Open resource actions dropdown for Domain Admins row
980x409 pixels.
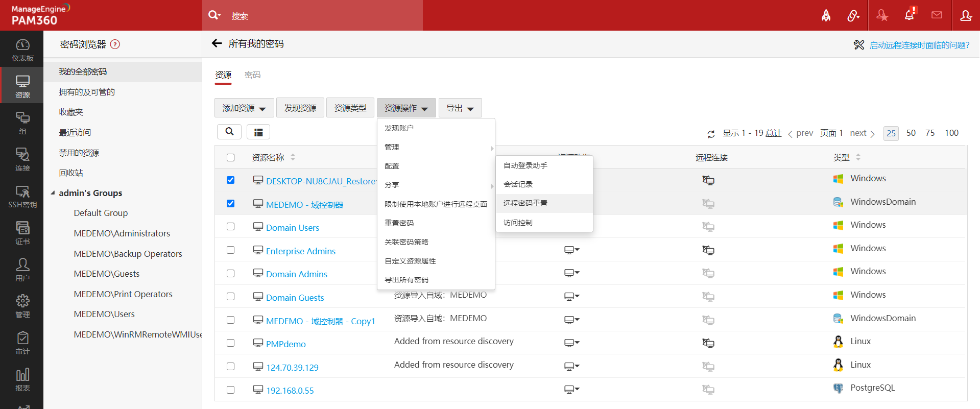[572, 273]
